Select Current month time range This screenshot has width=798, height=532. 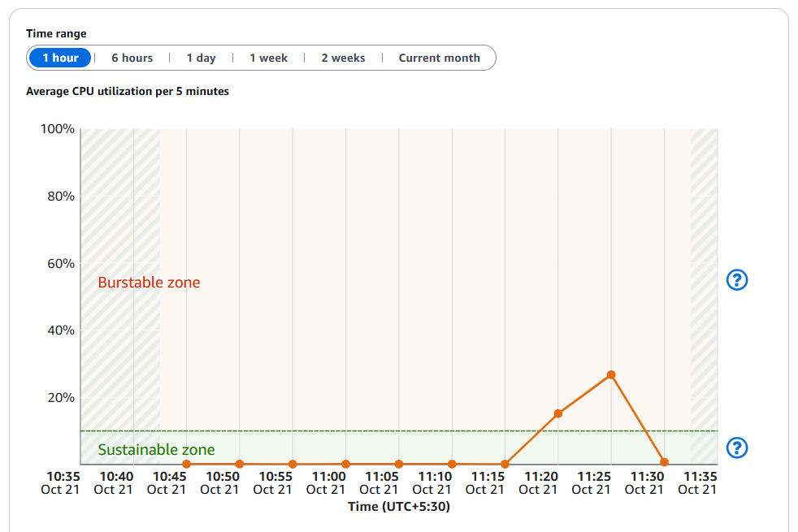point(439,58)
